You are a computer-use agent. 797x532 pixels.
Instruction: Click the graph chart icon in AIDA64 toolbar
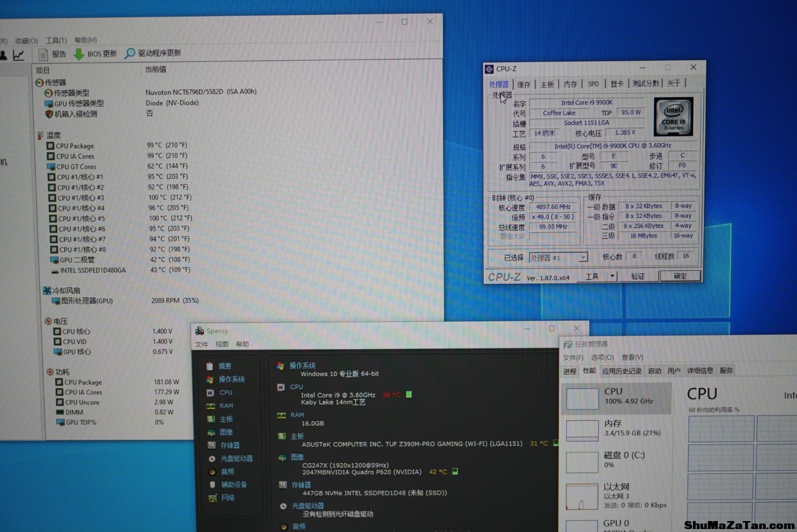[18, 55]
